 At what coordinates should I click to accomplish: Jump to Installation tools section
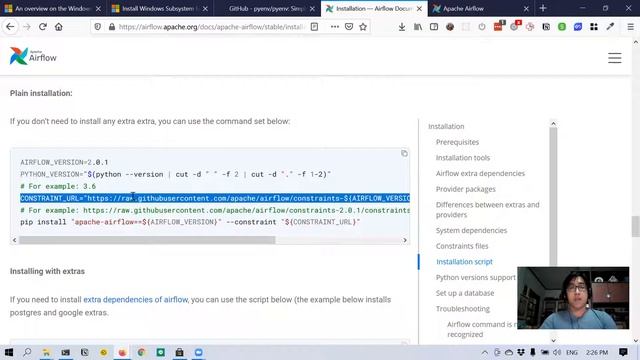coord(462,158)
